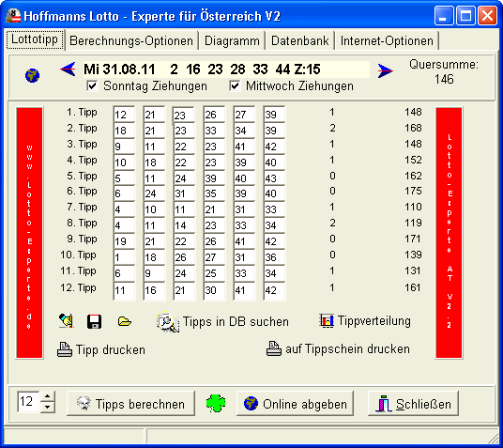
Task: Increase tip count with spinner up arrow
Action: click(x=48, y=396)
